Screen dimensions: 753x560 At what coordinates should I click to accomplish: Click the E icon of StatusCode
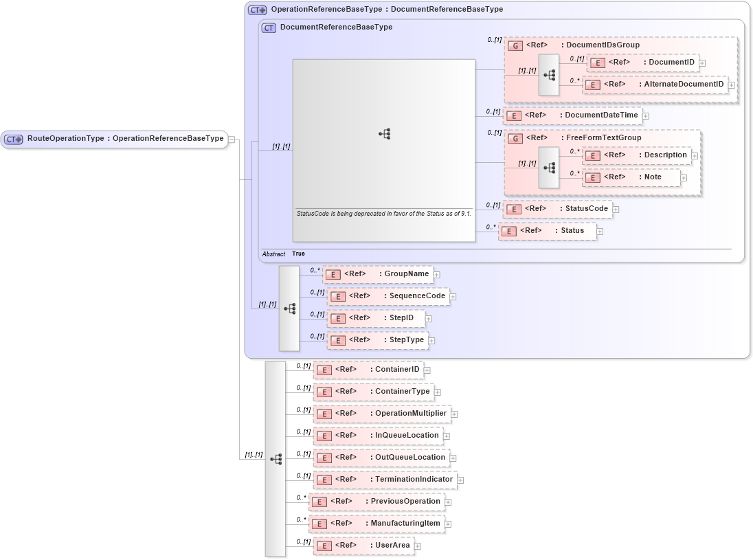(x=514, y=209)
